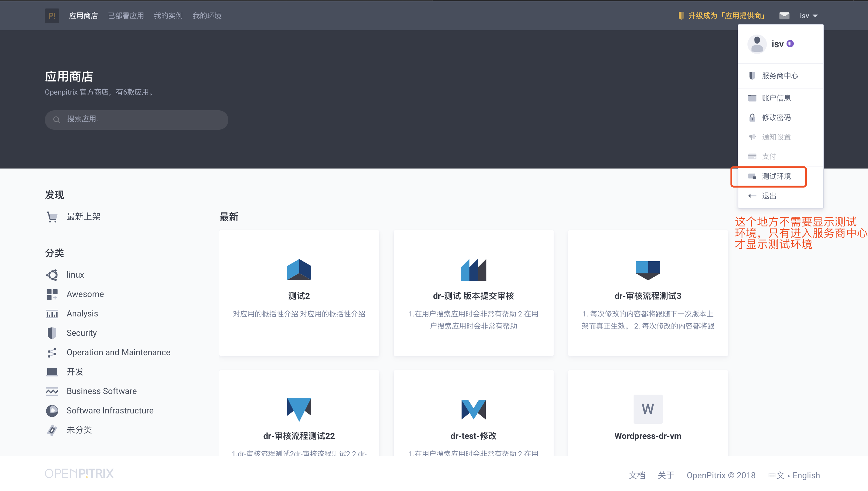Click the 最新上架 shopping cart icon
This screenshot has width=868, height=491.
[52, 216]
